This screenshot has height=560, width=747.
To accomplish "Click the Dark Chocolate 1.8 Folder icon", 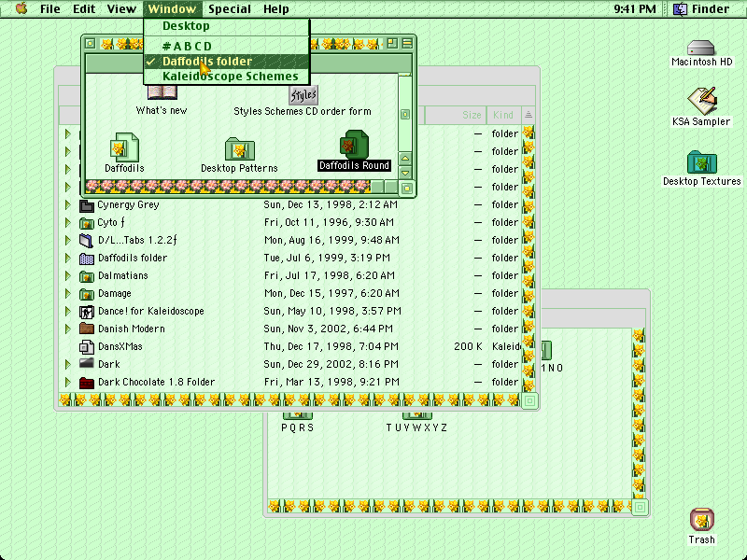I will (86, 383).
